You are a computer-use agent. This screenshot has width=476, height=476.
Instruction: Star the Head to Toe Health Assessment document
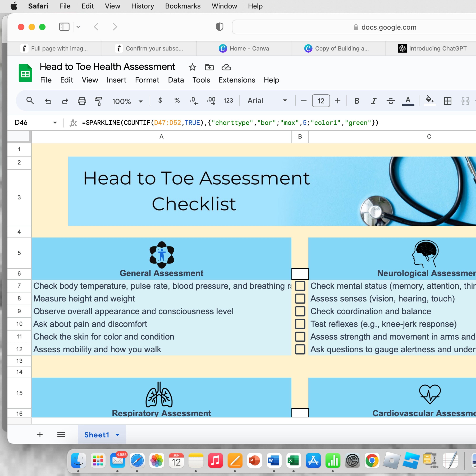(x=192, y=67)
